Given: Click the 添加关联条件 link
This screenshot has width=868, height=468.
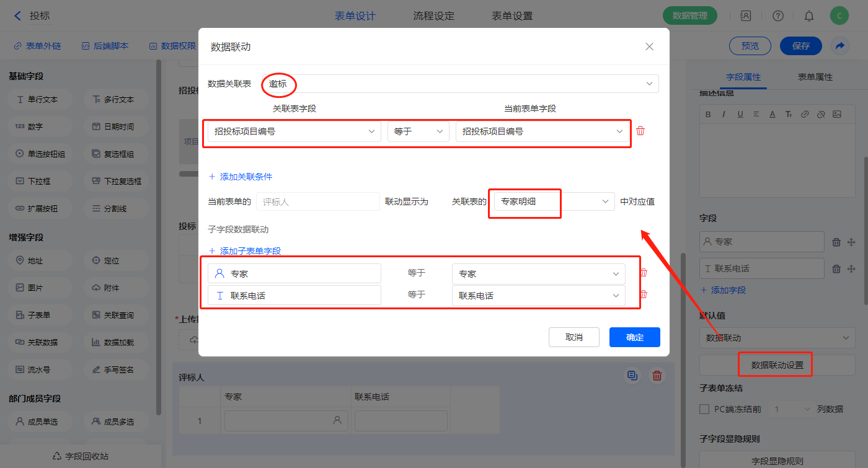Looking at the screenshot, I should click(241, 177).
